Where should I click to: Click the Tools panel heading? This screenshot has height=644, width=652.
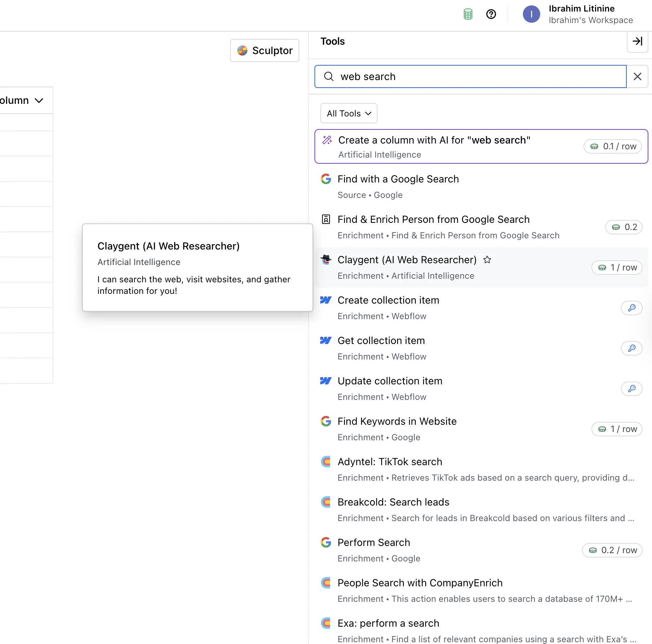[332, 41]
